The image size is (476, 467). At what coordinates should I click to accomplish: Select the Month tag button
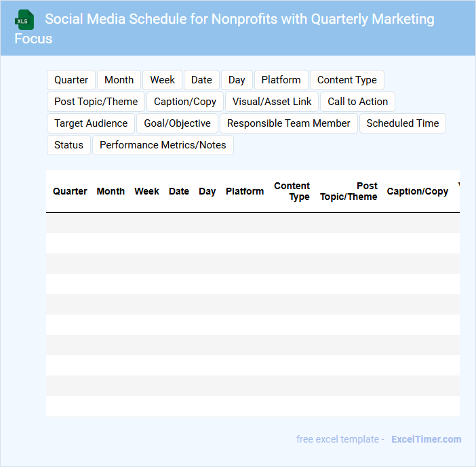119,80
